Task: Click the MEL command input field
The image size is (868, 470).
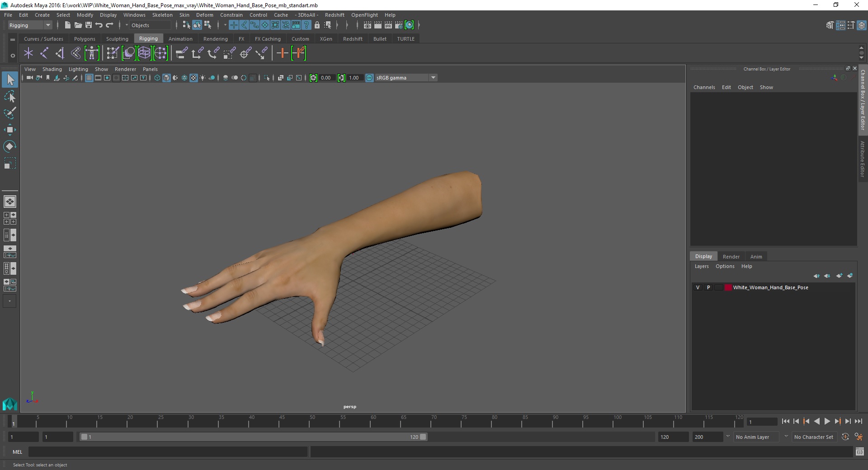Action: [x=168, y=452]
